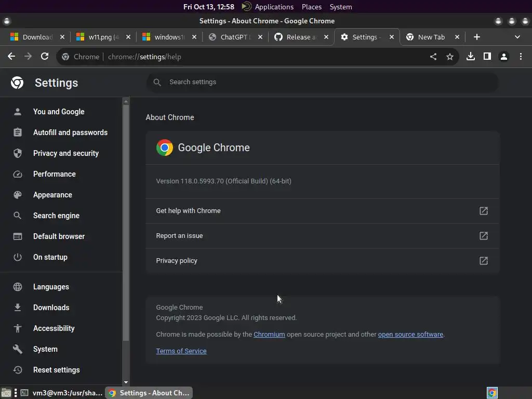Click the external link icon for Get help with Chrome
Screen dimensions: 532x399
pyautogui.click(x=484, y=211)
